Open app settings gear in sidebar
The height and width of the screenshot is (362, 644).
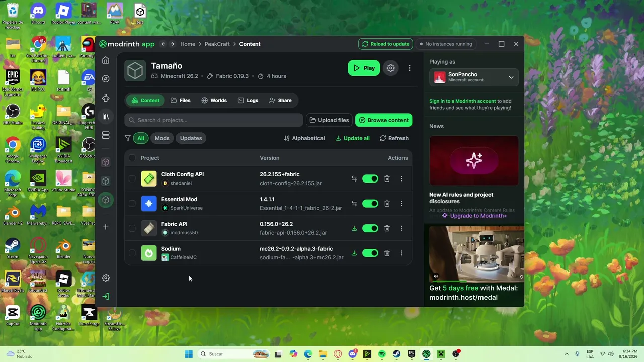click(x=106, y=278)
